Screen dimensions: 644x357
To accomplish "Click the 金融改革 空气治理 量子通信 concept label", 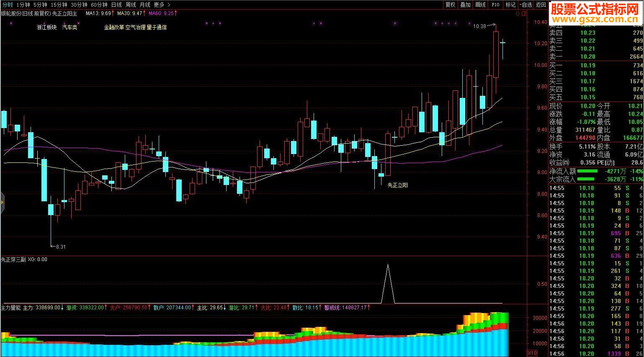I will [x=135, y=27].
